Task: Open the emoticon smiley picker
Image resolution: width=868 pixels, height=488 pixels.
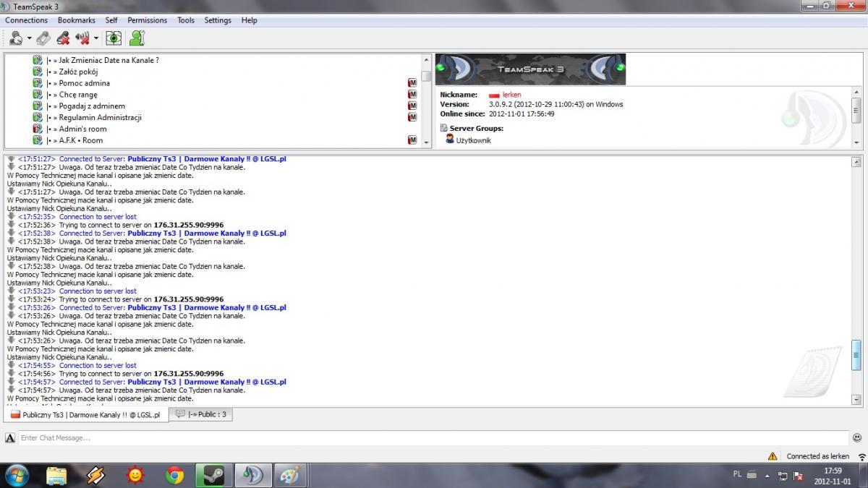Action: coord(857,437)
